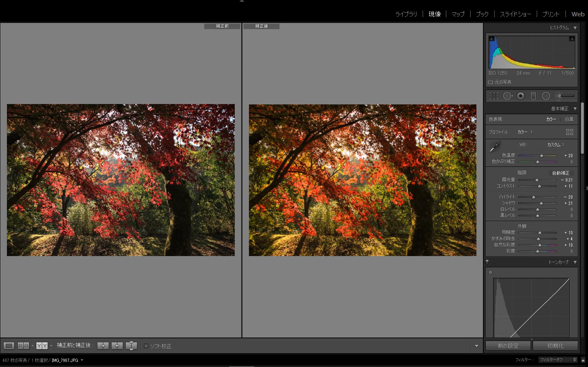Click the 初期化 reset button

click(555, 346)
